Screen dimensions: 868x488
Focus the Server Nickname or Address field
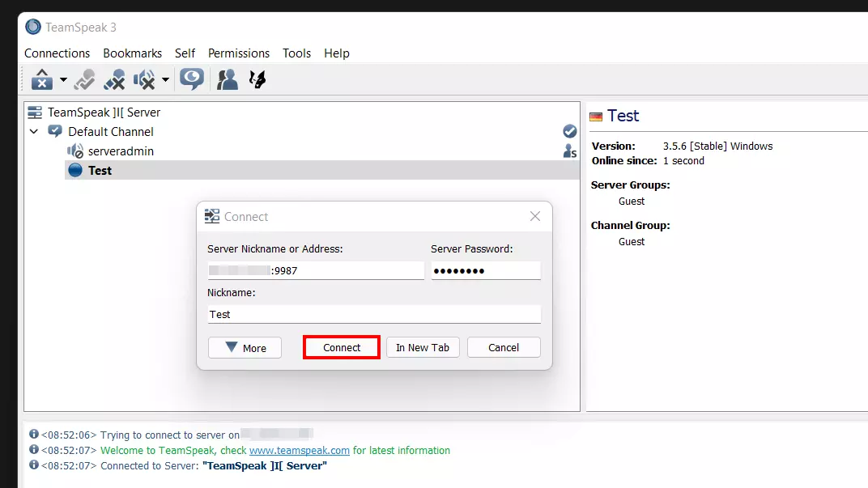pos(316,270)
